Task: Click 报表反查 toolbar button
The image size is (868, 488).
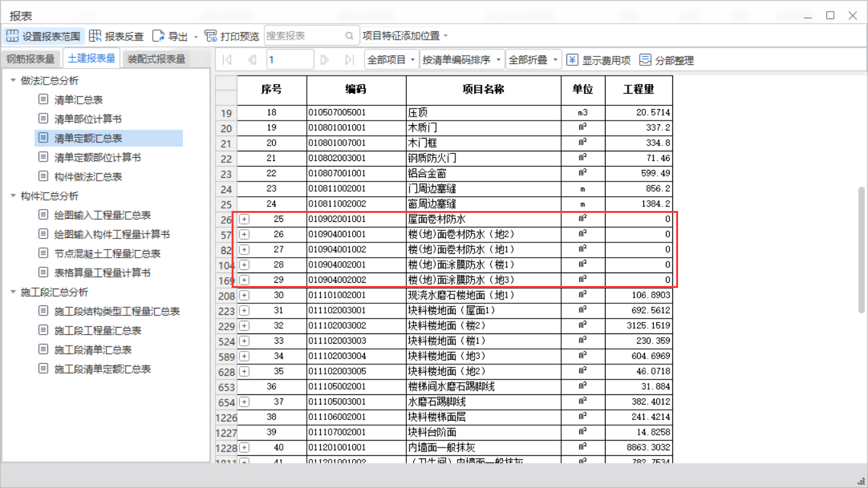Action: (x=117, y=36)
